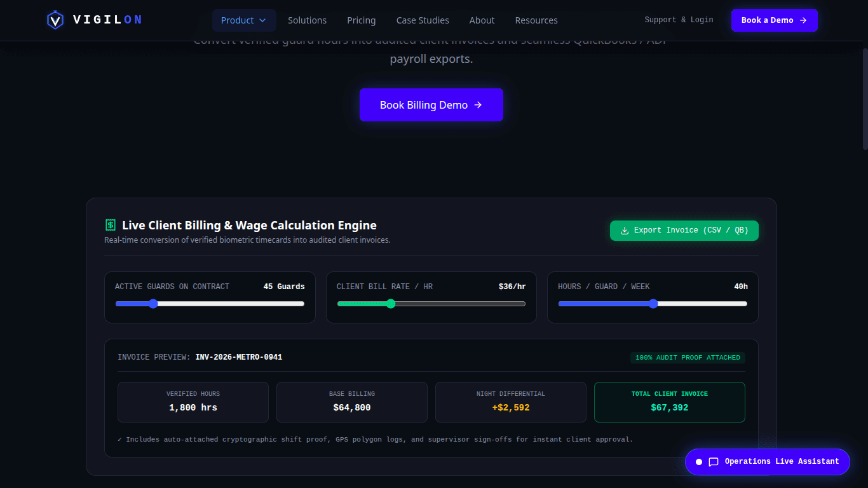Click the 'Real-time conversion of verified biometric timecards' subtitle
Viewport: 868px width, 488px height.
click(x=247, y=240)
